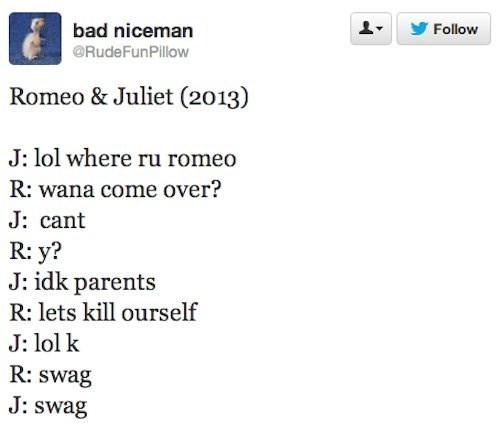Click the year 2013 in the tweet heading

214,97
